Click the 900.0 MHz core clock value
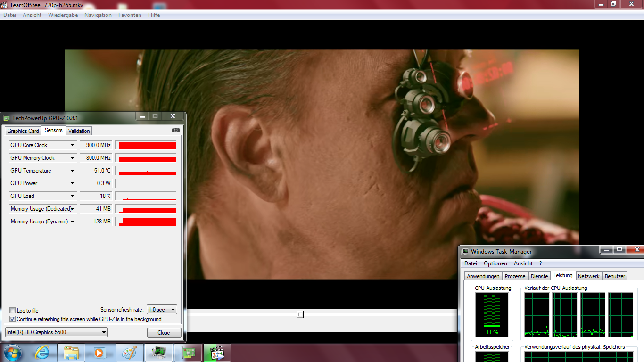The image size is (644, 362). click(97, 145)
